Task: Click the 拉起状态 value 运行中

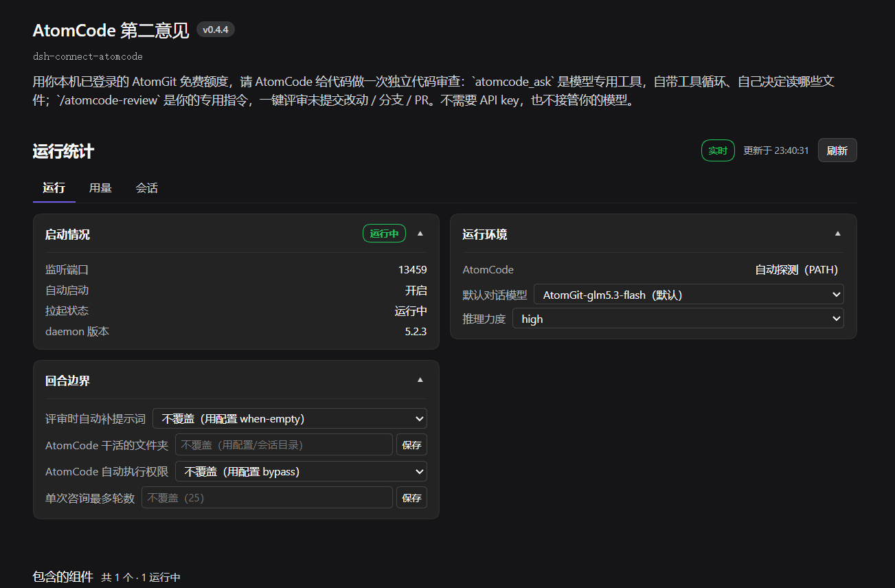Action: tap(411, 311)
